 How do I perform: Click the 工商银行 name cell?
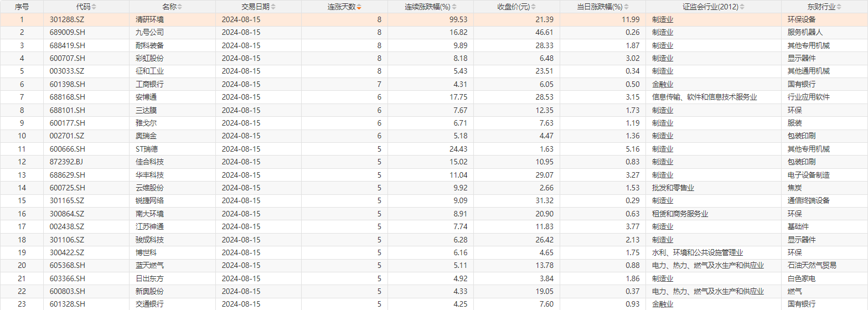[149, 84]
